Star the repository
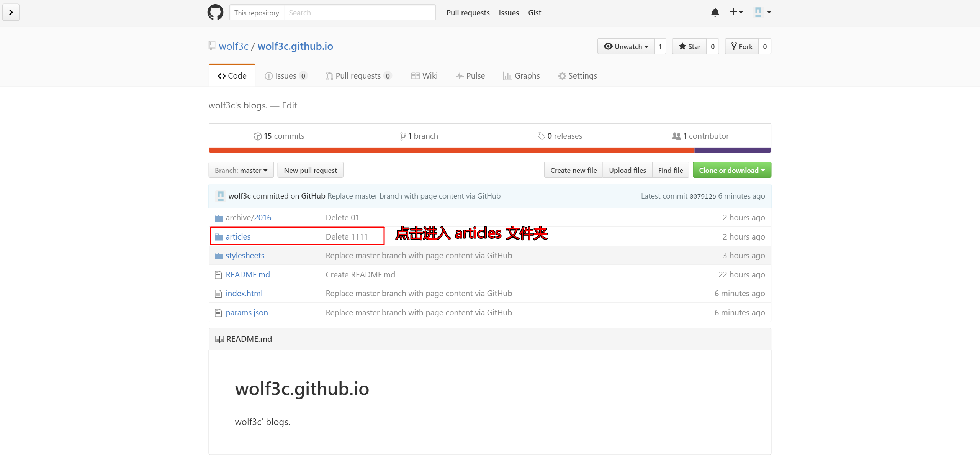 coord(689,46)
